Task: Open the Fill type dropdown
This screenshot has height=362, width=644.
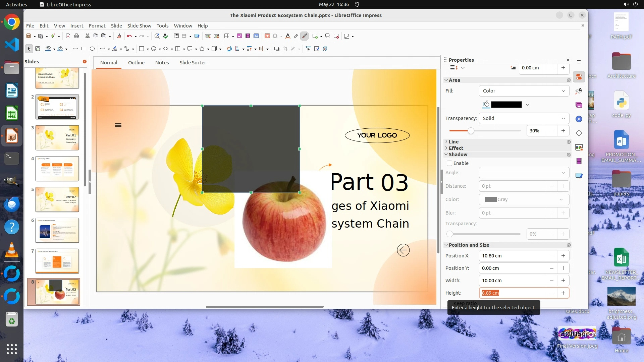Action: (524, 91)
